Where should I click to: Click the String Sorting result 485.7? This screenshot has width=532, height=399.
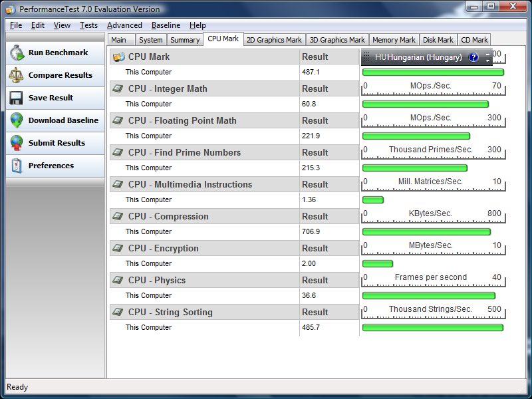coord(311,327)
